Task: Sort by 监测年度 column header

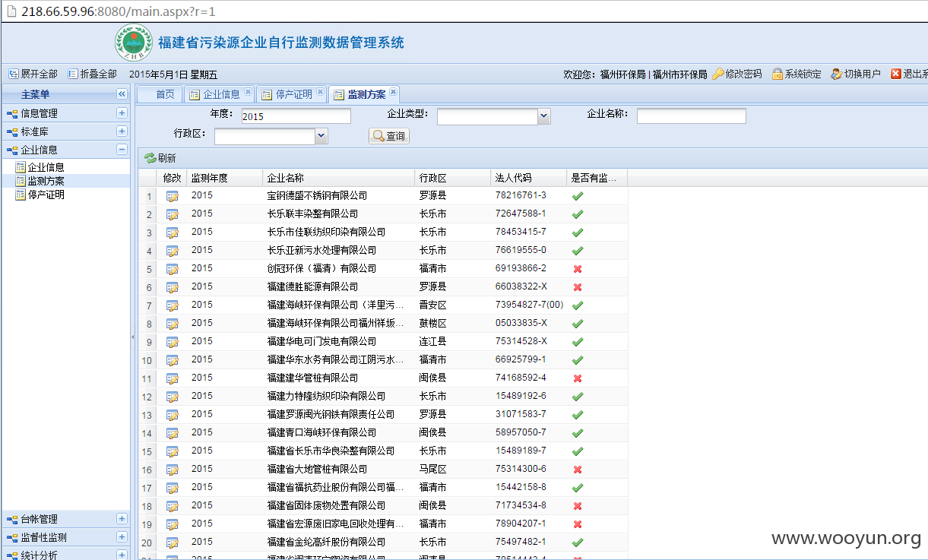Action: [x=224, y=178]
